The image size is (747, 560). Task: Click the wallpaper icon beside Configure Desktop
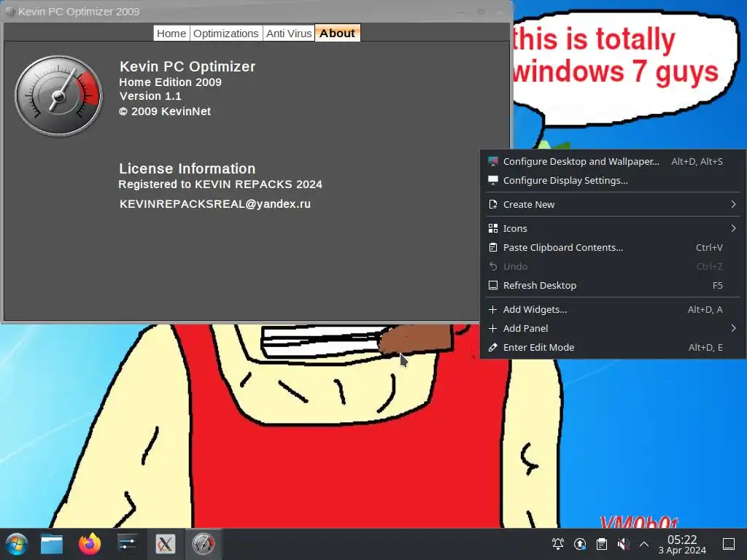pos(493,161)
